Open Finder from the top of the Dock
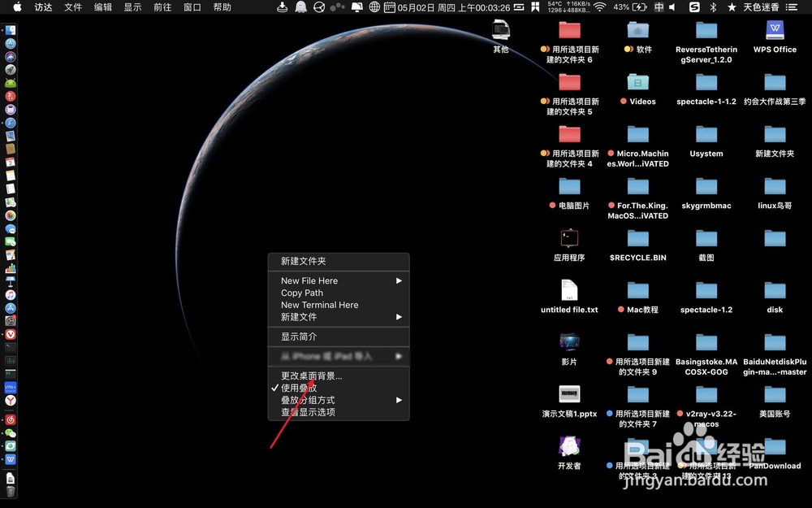 11,29
